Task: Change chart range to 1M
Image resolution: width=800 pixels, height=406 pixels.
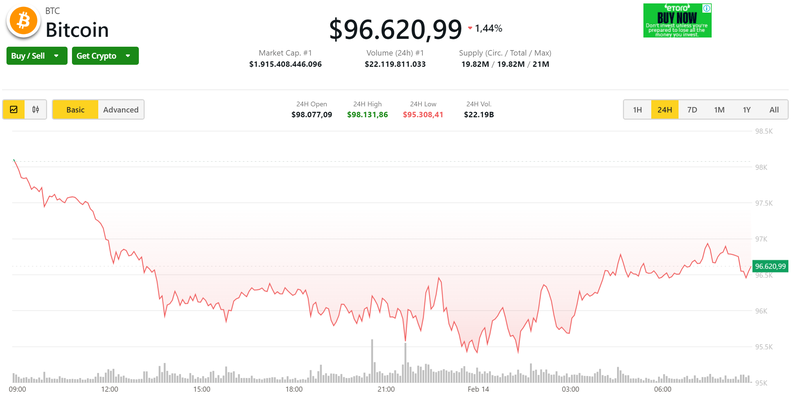Action: (719, 109)
